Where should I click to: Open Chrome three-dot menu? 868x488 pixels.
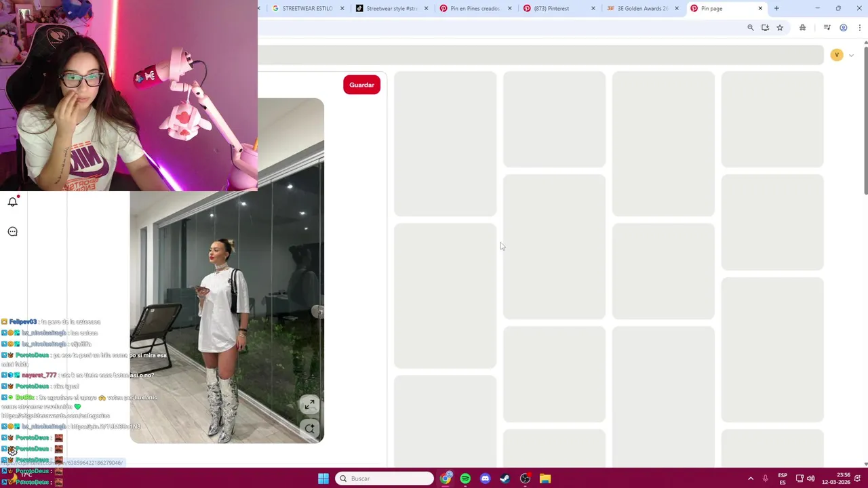[x=860, y=28]
